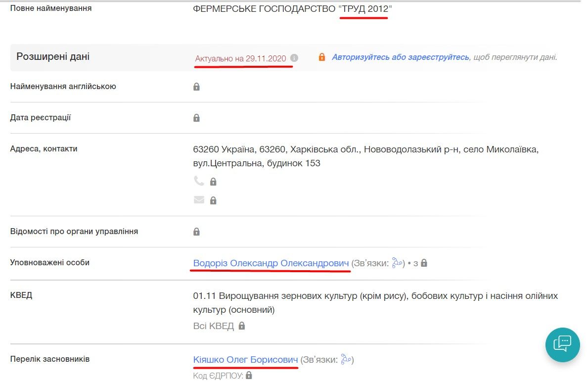
Task: Click lock icon after Водоріз authorized person date
Action: (424, 263)
